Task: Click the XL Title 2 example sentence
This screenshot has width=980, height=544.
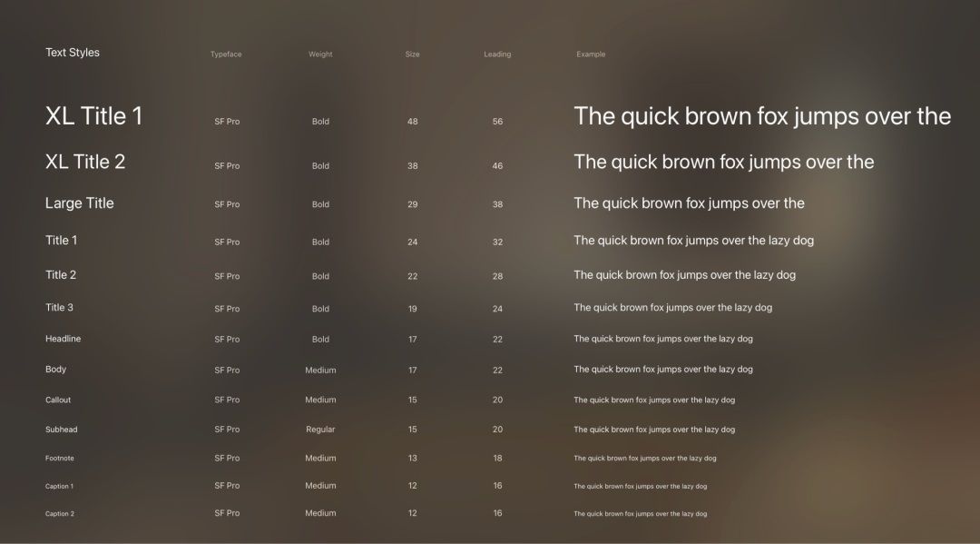Action: click(x=724, y=163)
